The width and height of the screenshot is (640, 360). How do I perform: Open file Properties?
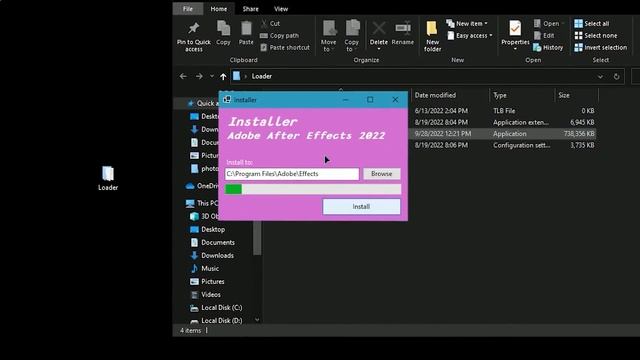pos(515,35)
